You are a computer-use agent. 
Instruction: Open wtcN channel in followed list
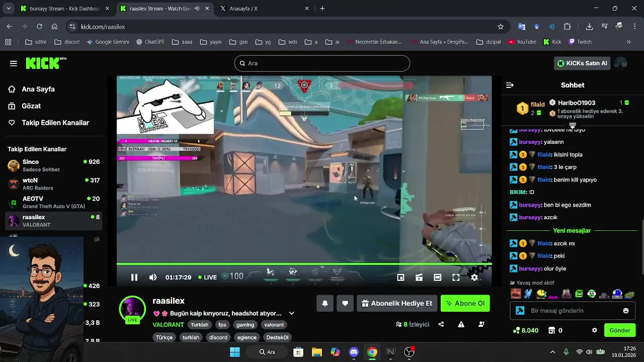(x=53, y=184)
